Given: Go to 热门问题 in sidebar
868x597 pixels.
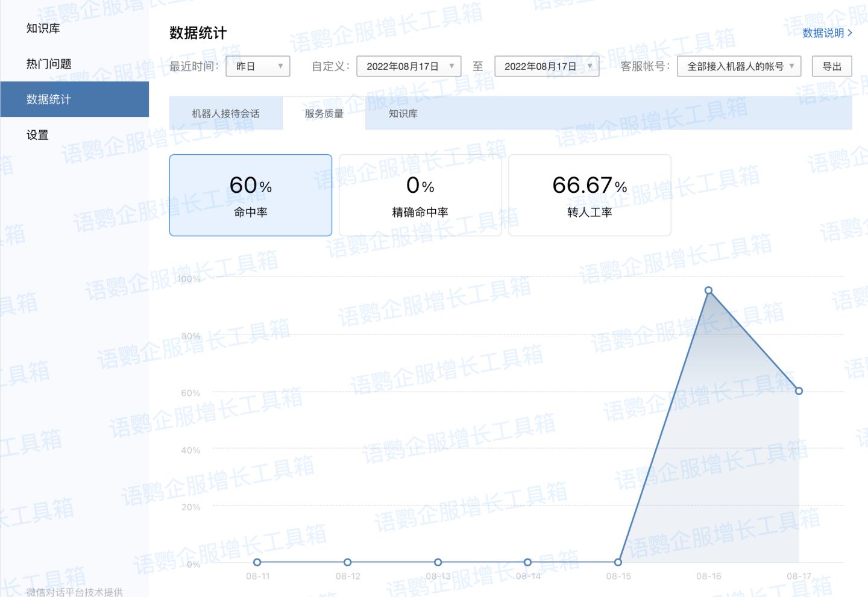Looking at the screenshot, I should pyautogui.click(x=49, y=64).
